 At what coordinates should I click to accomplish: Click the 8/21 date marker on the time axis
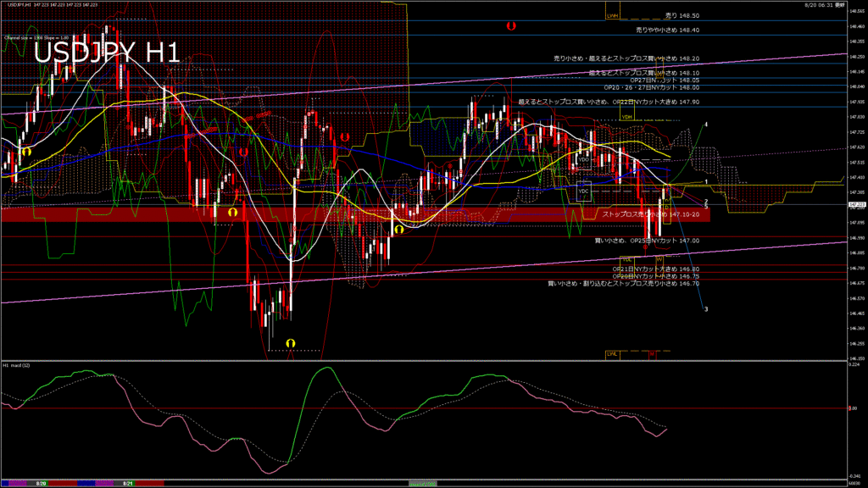click(128, 483)
